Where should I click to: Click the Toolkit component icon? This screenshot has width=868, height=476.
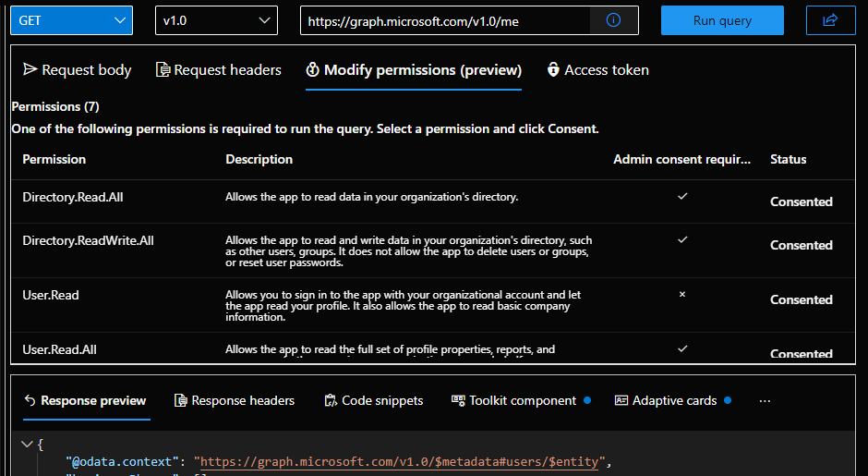[x=458, y=400]
